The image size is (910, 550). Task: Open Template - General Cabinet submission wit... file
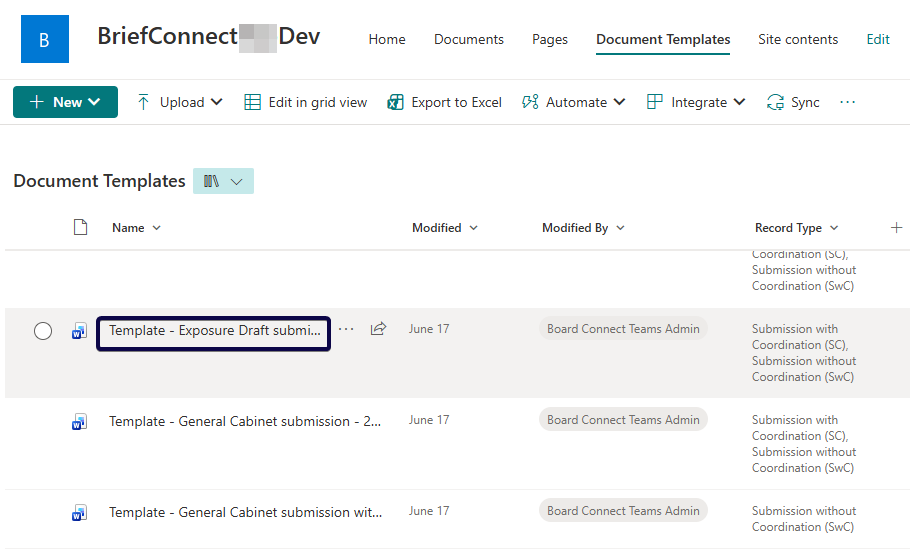tap(245, 512)
